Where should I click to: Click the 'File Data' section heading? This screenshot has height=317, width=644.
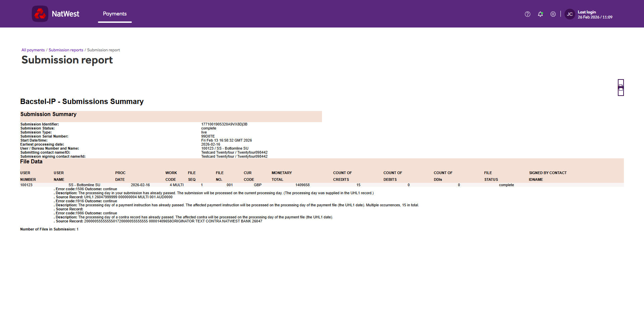[31, 161]
